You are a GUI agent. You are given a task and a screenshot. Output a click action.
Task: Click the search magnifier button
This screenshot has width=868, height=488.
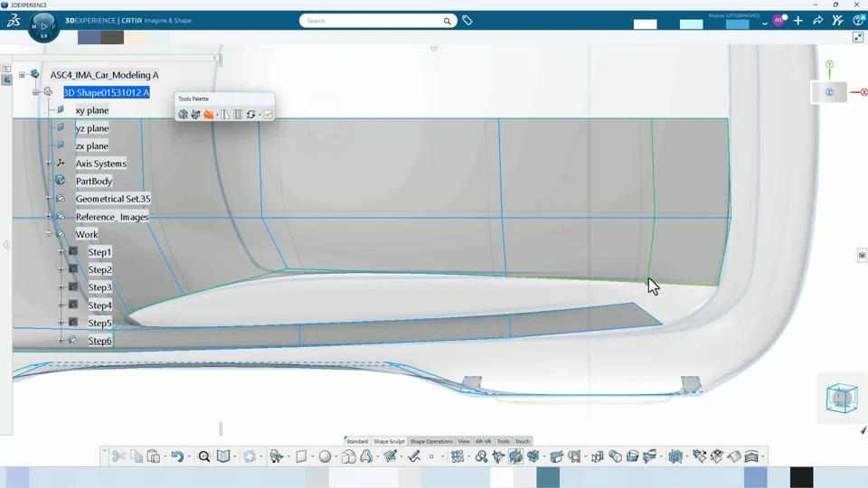pos(447,21)
